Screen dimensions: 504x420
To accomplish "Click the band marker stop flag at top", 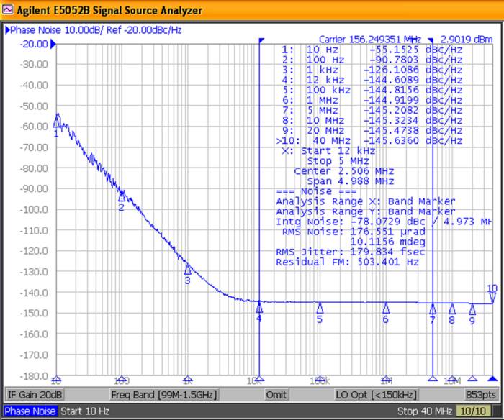I will click(x=430, y=42).
